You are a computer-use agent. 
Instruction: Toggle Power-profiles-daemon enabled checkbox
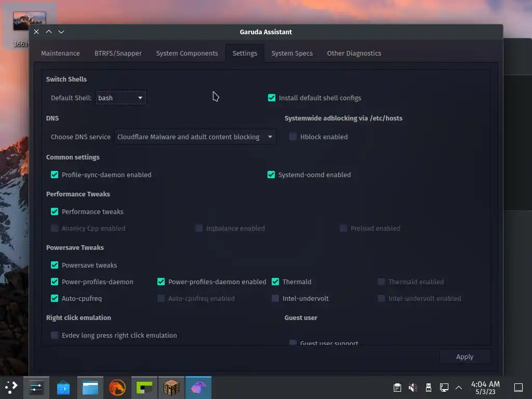161,282
